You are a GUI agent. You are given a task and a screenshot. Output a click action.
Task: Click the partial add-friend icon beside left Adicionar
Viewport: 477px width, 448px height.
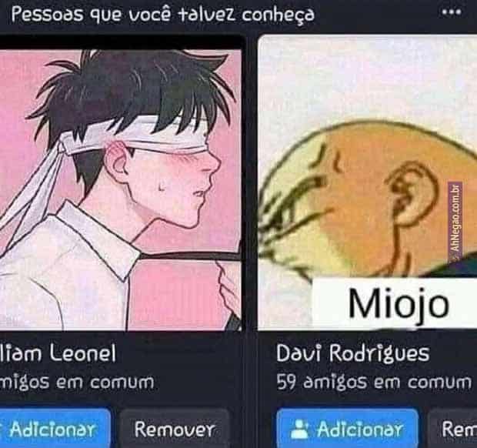click(2, 430)
